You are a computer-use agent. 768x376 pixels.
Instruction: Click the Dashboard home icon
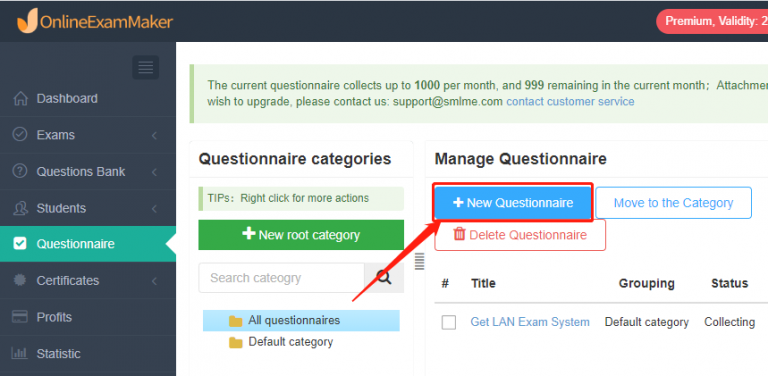coord(20,98)
